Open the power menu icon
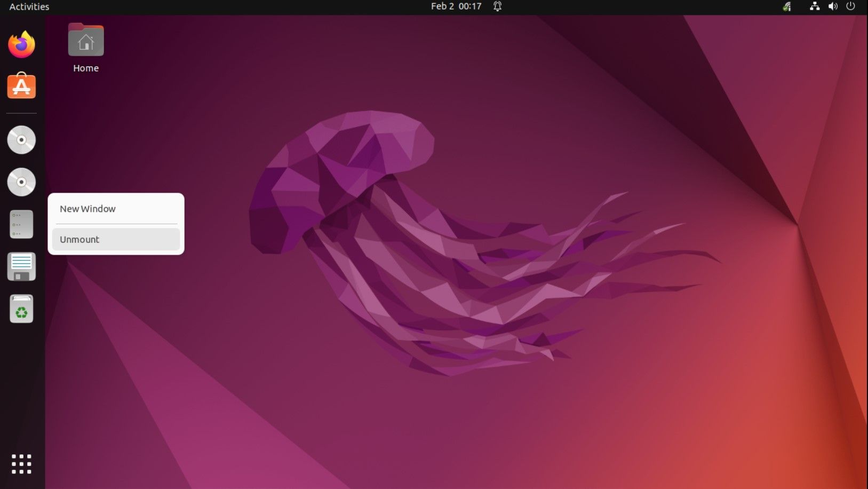The image size is (868, 489). coord(850,6)
